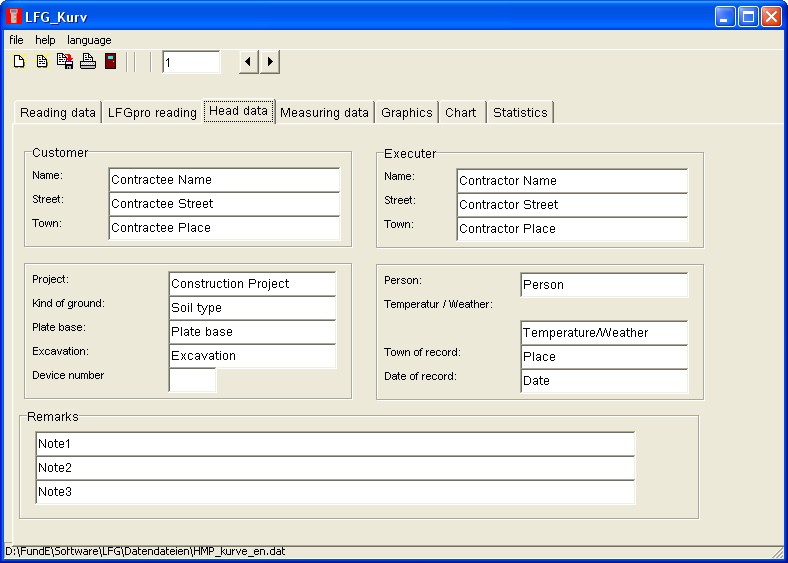Click the Town of record label
Image resolution: width=788 pixels, height=563 pixels.
422,352
